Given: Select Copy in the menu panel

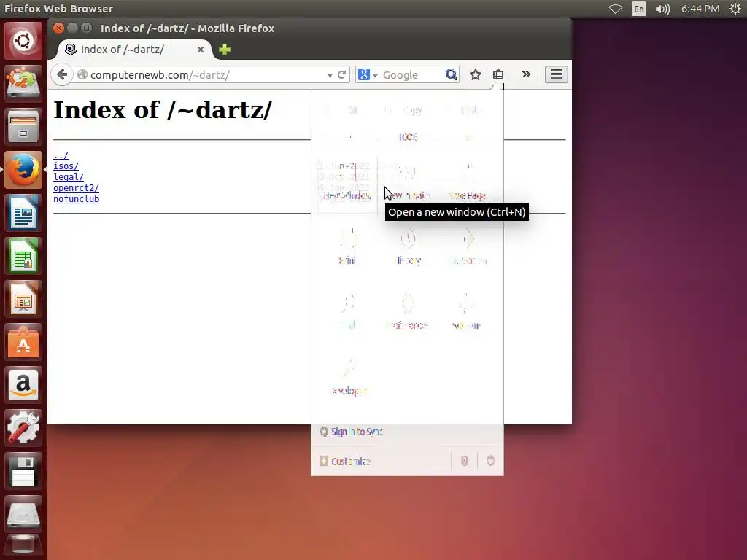Looking at the screenshot, I should (408, 111).
